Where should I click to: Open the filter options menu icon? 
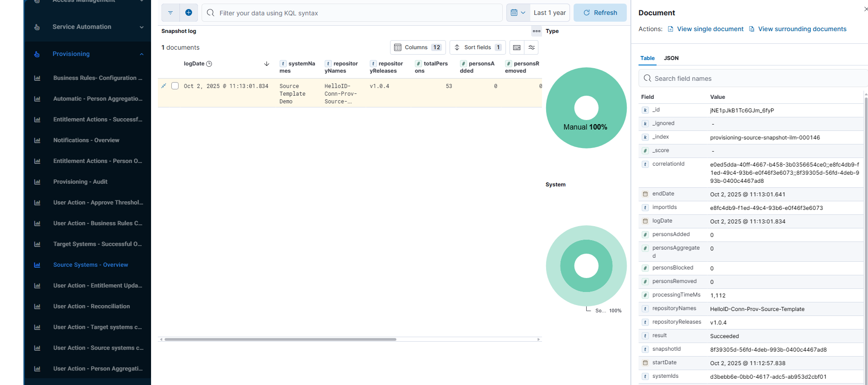point(170,13)
